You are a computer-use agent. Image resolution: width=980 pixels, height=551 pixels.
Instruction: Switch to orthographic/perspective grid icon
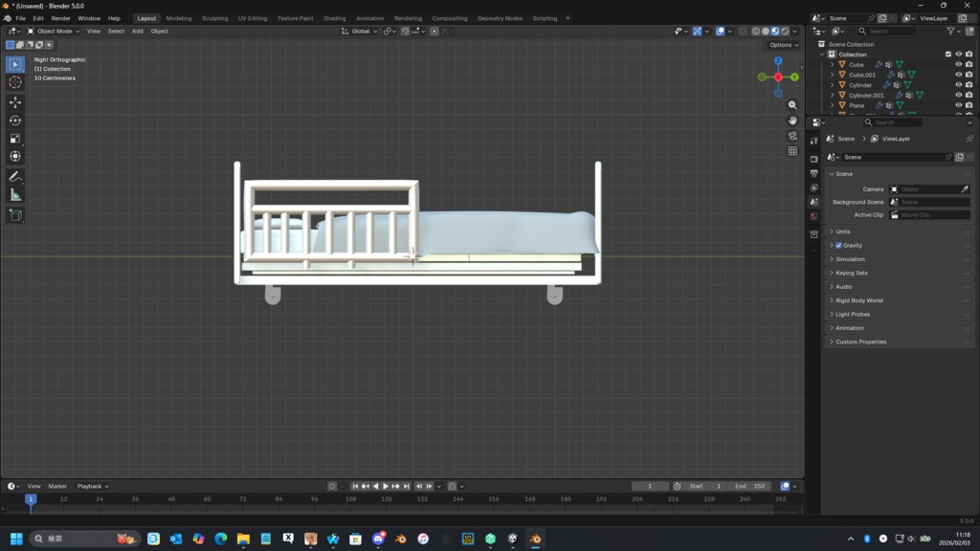pyautogui.click(x=792, y=151)
